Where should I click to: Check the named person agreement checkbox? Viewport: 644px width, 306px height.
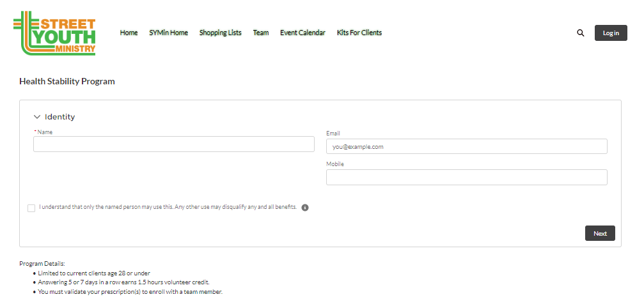(x=31, y=208)
